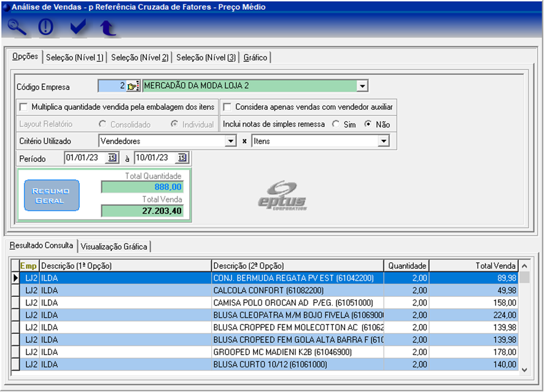Image resolution: width=544 pixels, height=392 pixels.
Task: Open the Visualização Gráfica tab
Action: pos(114,247)
